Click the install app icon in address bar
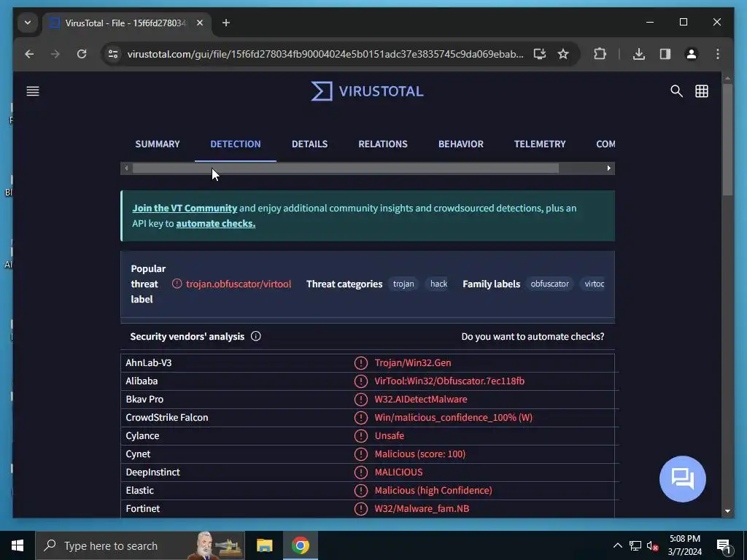This screenshot has width=747, height=560. click(539, 54)
